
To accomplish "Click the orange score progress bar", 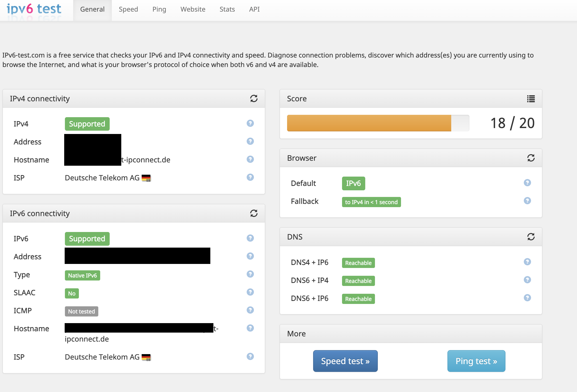I will click(x=369, y=123).
